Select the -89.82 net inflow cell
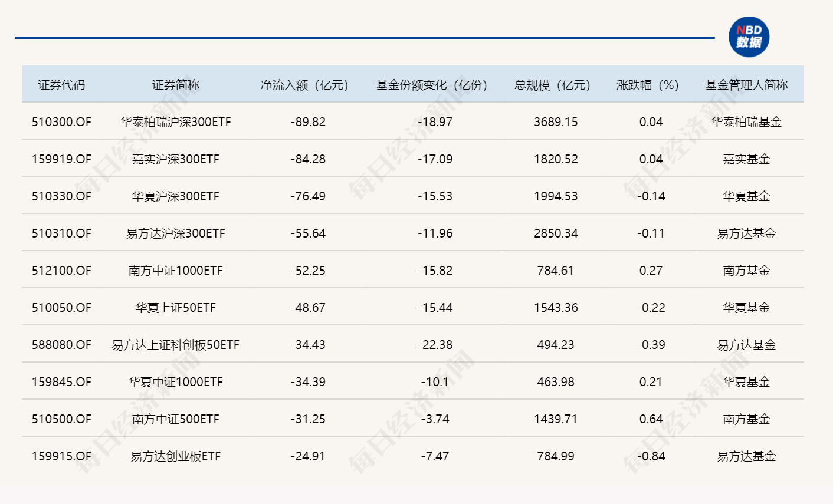833x504 pixels. tap(307, 122)
